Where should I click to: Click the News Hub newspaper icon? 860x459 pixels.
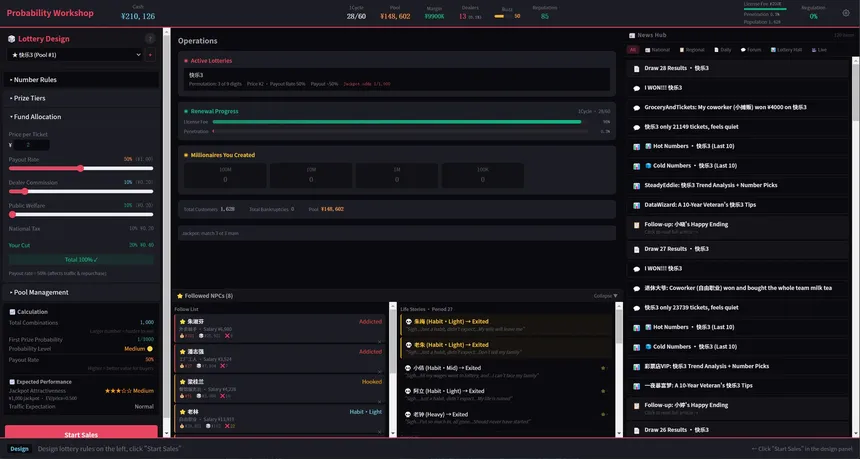tap(632, 35)
